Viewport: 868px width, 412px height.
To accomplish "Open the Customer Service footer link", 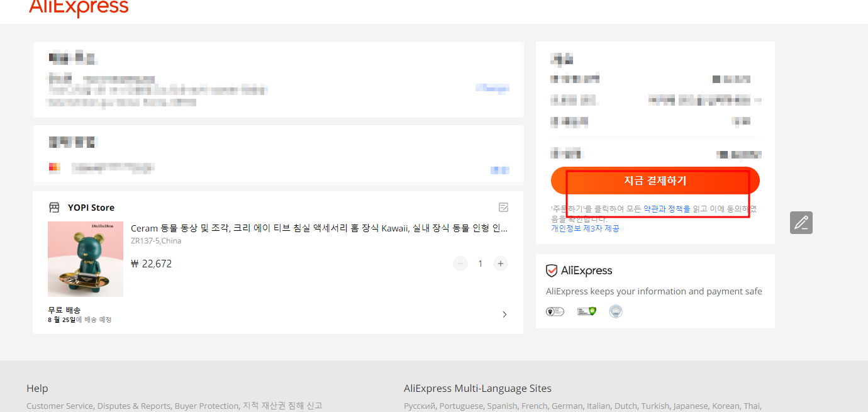I will [60, 406].
